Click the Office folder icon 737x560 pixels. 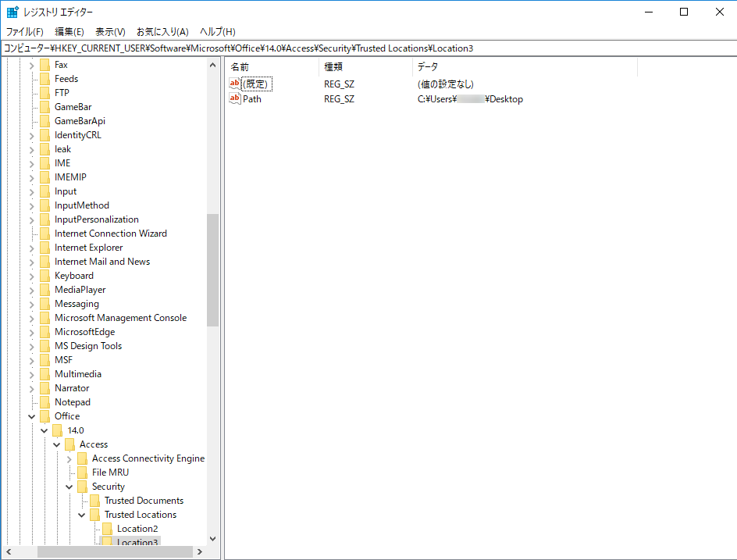coord(45,416)
